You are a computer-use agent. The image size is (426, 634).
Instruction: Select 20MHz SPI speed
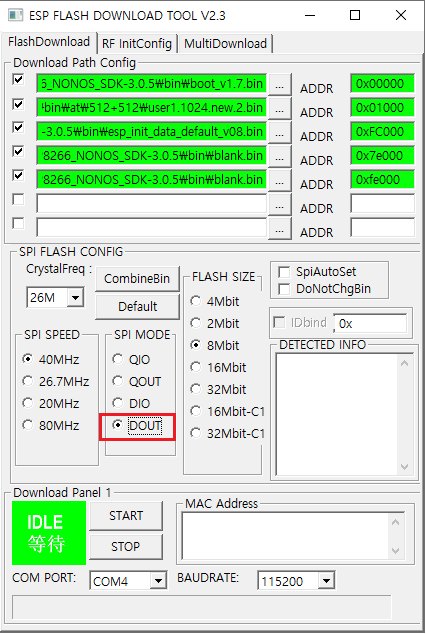pyautogui.click(x=51, y=403)
